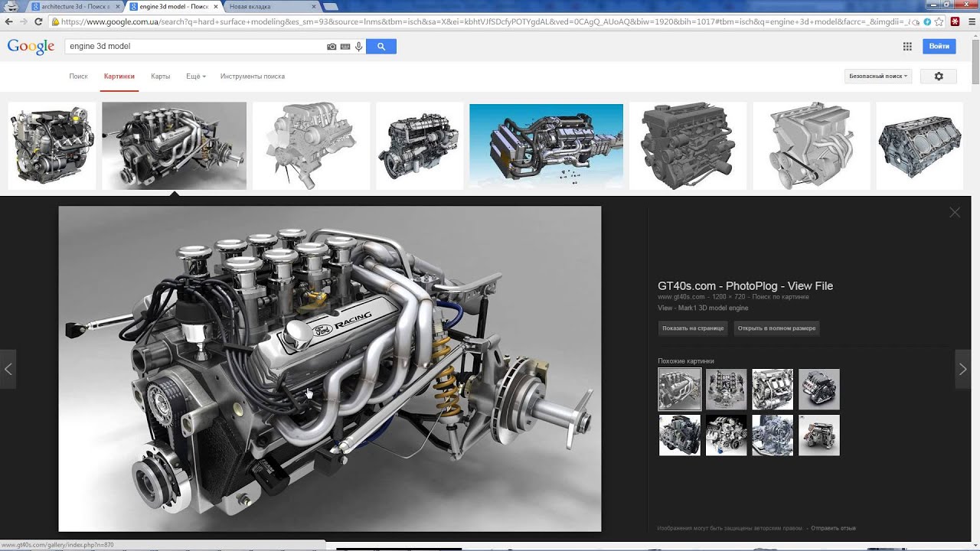Click the blue circular extension icon in address bar
The image size is (980, 551).
tap(928, 21)
